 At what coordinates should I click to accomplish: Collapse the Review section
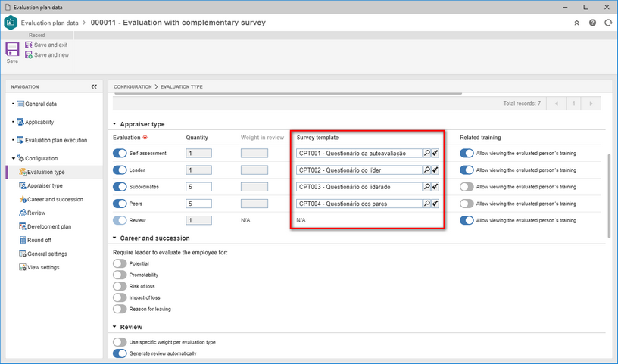point(114,327)
